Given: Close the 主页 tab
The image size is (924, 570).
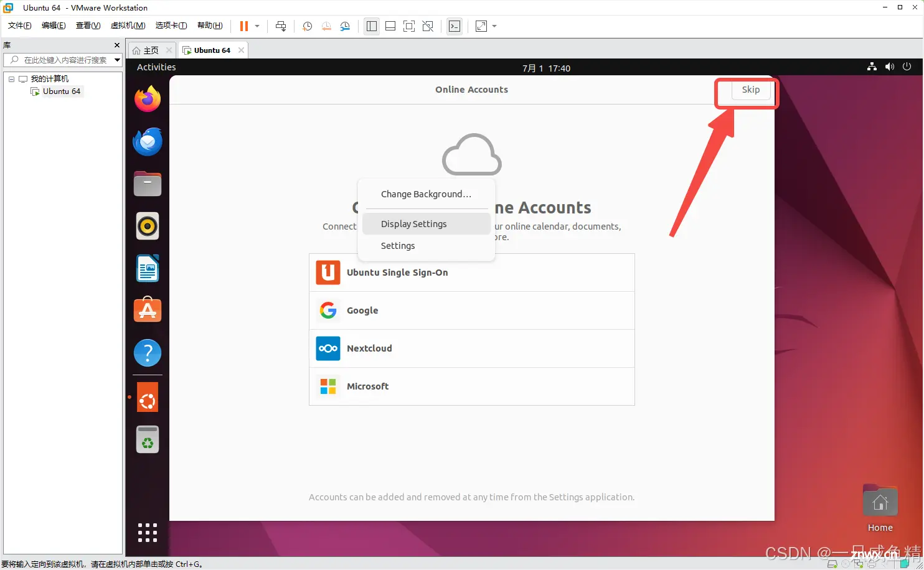Looking at the screenshot, I should 169,50.
